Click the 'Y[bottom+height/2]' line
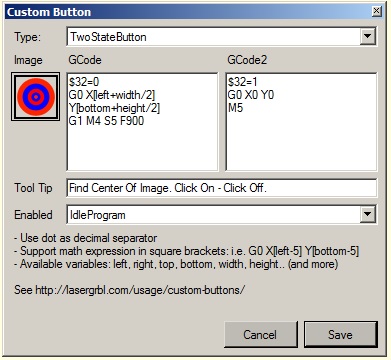The height and width of the screenshot is (360, 391). click(x=114, y=108)
